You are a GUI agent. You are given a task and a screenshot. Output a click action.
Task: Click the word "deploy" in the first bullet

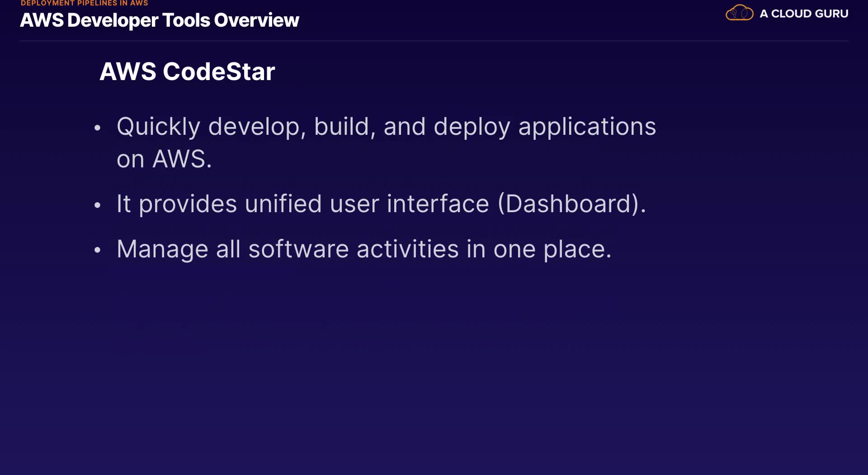(x=472, y=127)
